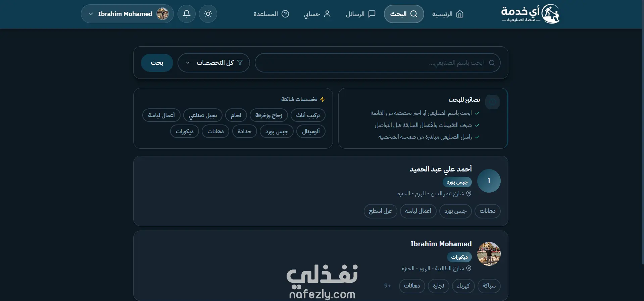644x301 pixels.
Task: Click the أ avatar circle
Action: coord(489,181)
